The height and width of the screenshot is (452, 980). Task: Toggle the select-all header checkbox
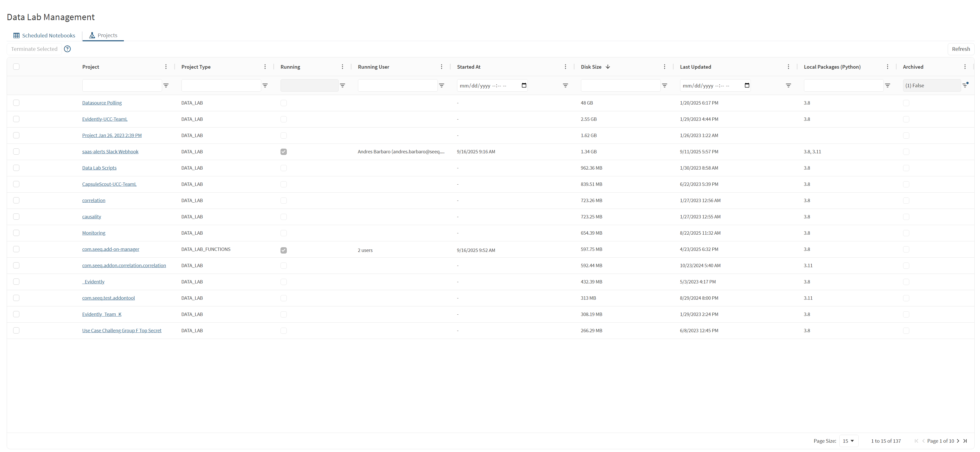(16, 67)
